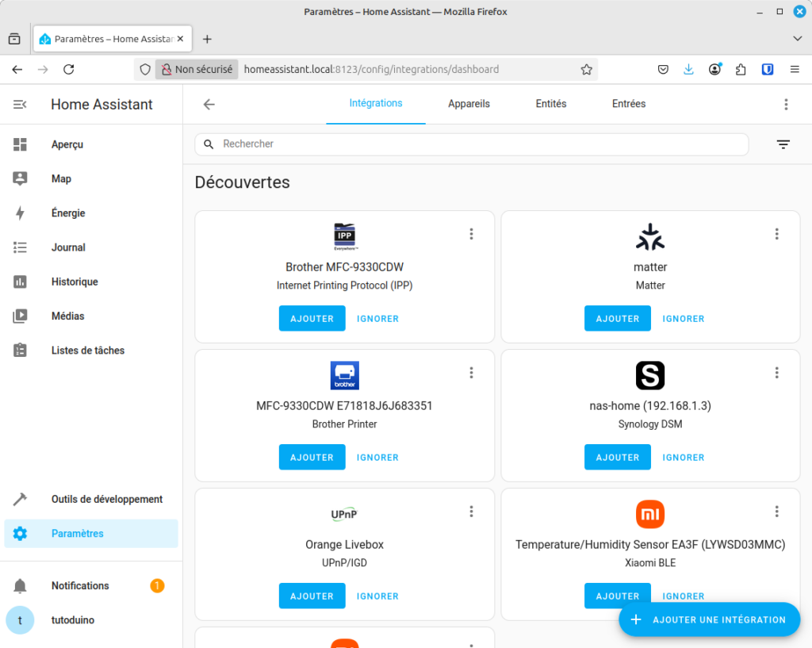The height and width of the screenshot is (648, 812).
Task: Open the Firefox extensions puzzle icon
Action: click(741, 70)
